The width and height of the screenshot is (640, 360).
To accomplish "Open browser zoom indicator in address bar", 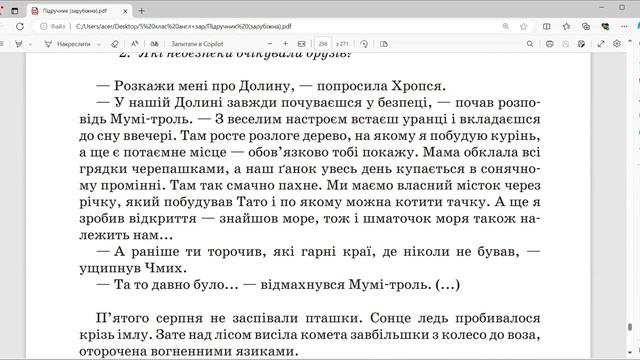I will pyautogui.click(x=506, y=26).
